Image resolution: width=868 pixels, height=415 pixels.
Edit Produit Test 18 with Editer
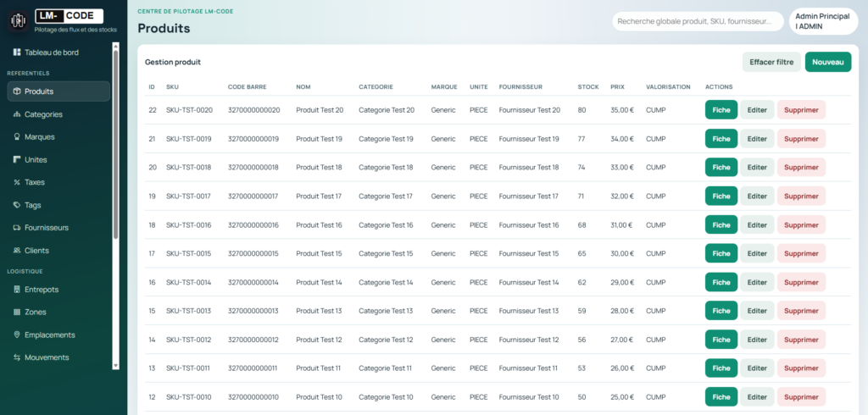757,168
